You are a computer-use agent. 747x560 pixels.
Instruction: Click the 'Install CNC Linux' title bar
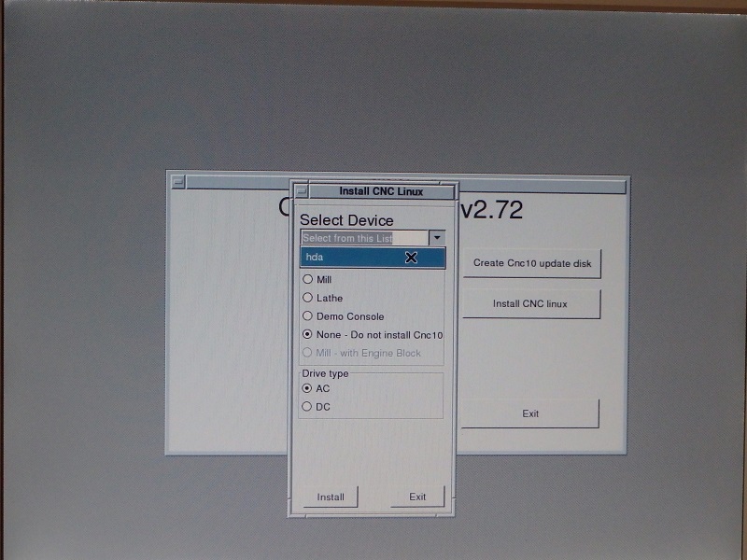point(381,191)
